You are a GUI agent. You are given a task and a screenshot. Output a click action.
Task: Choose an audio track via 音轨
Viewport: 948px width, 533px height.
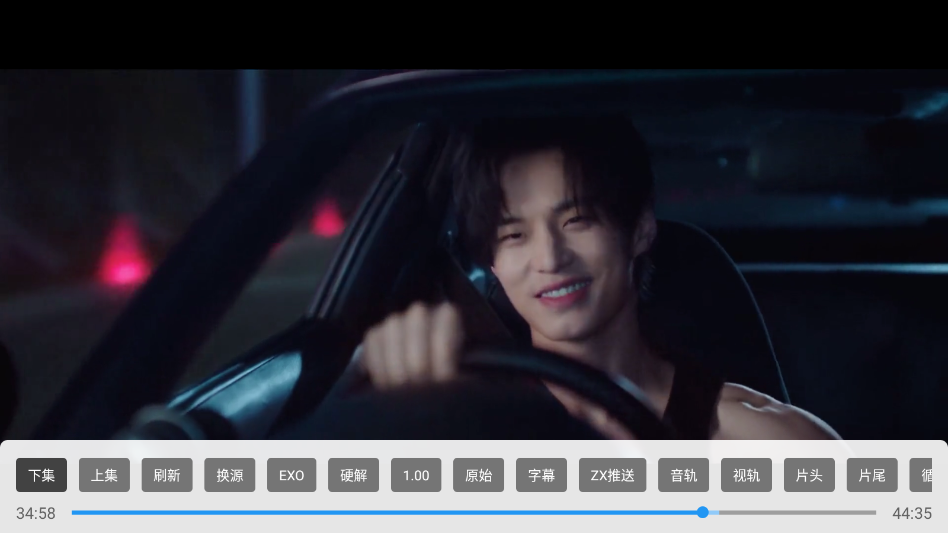(x=684, y=475)
